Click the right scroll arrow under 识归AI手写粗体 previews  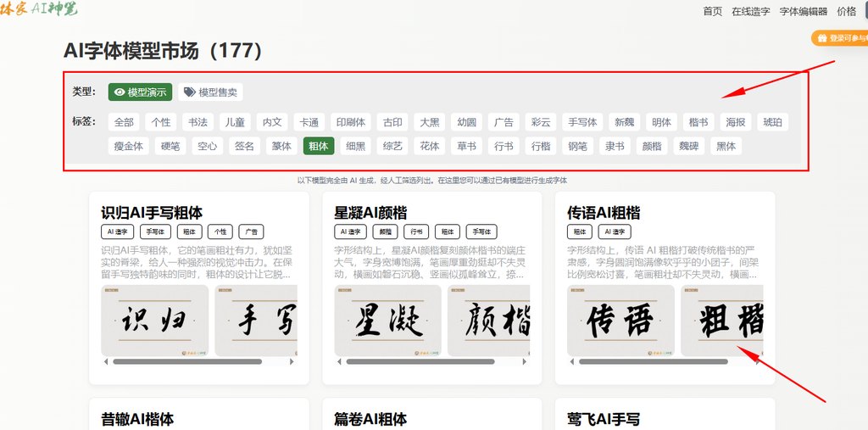[x=292, y=362]
